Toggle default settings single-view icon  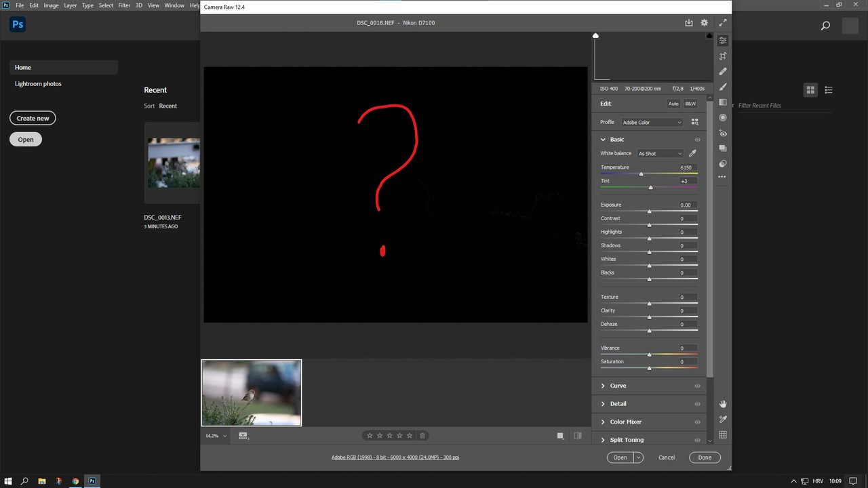[560, 436]
